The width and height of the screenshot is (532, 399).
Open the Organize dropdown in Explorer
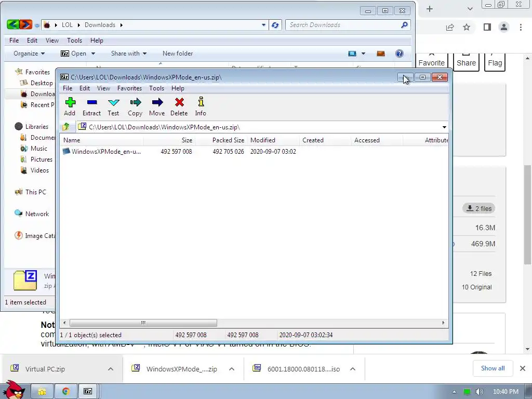[x=29, y=54]
